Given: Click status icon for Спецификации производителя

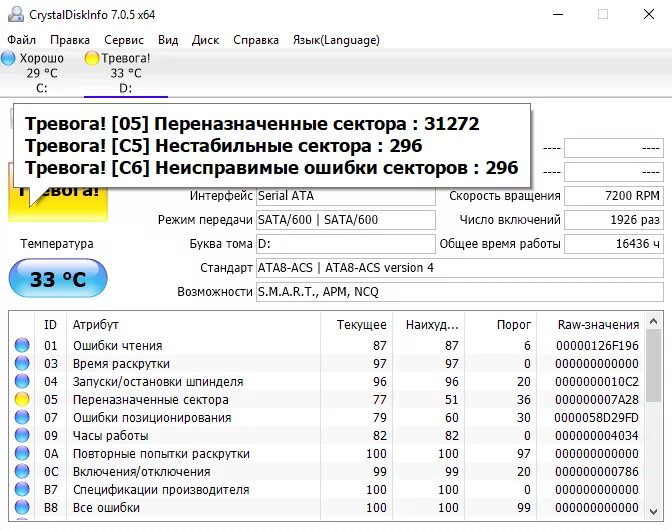Looking at the screenshot, I should coord(22,489).
